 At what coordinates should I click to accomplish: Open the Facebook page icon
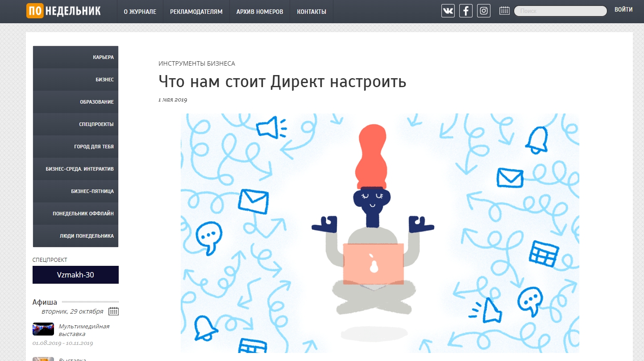pyautogui.click(x=465, y=11)
